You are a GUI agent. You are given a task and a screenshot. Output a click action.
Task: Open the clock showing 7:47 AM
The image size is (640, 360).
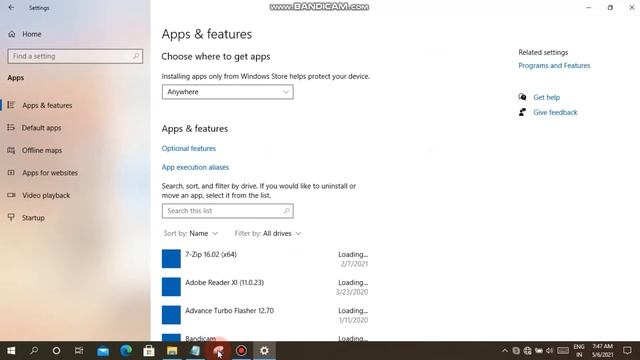602,351
